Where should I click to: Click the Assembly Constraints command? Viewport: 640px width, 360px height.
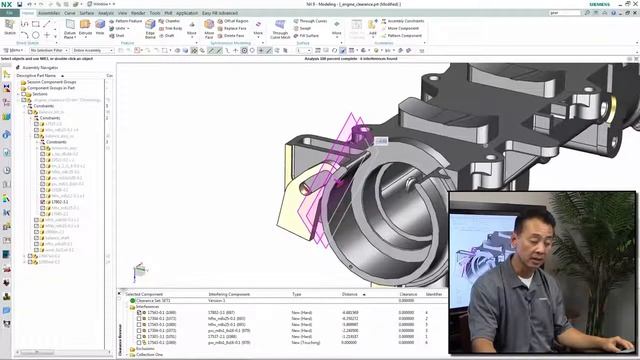tap(402, 21)
